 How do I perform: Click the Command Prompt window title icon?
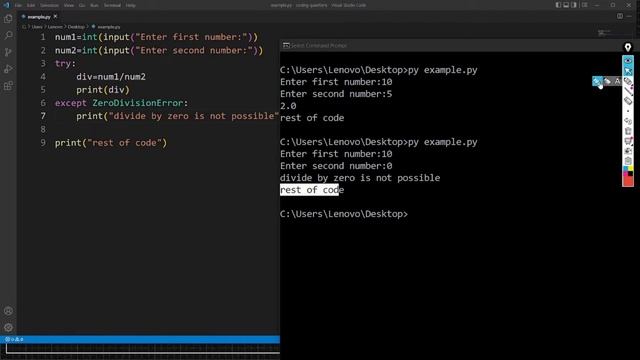click(x=286, y=45)
